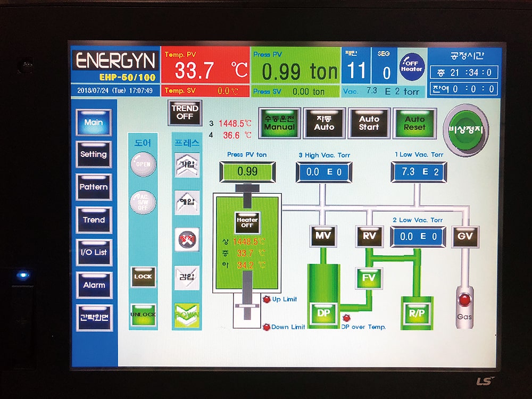Go to the Pattern screen

click(94, 187)
